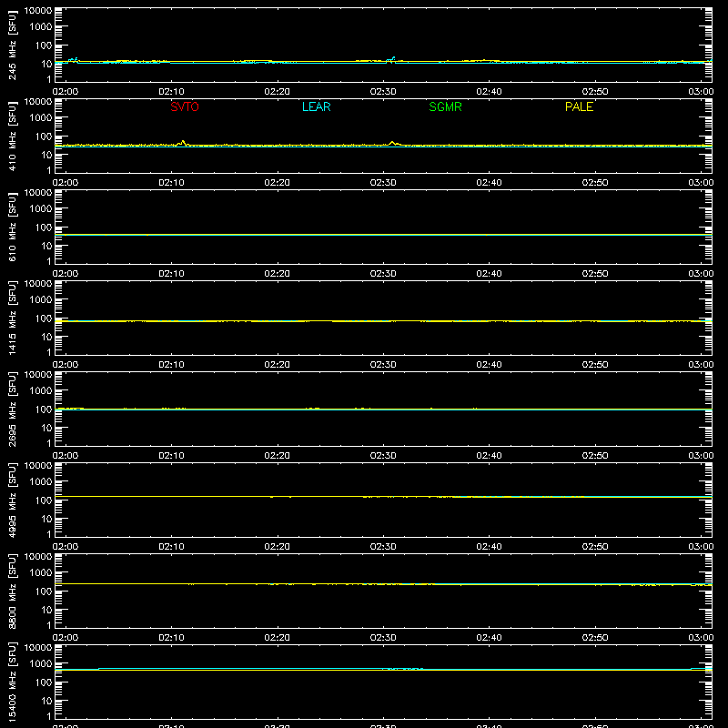
Task: Click 03:00 label below the 8800 MHz plot
Action: coord(701,638)
